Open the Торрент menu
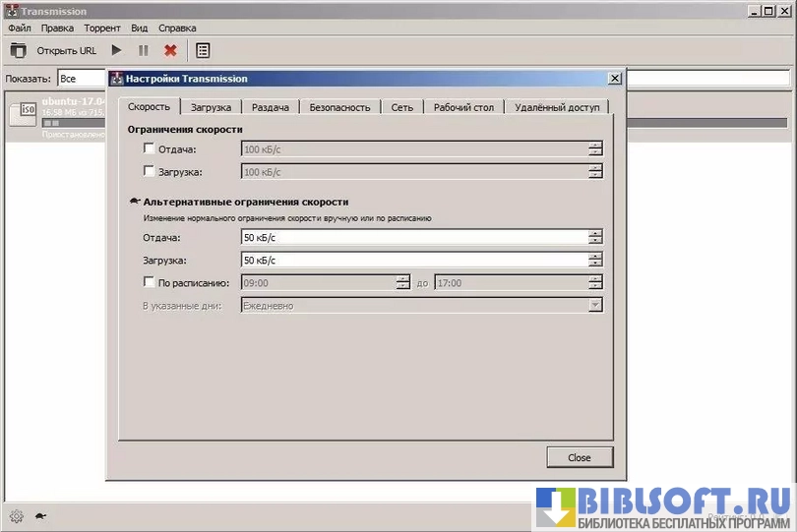The image size is (797, 532). coord(103,29)
